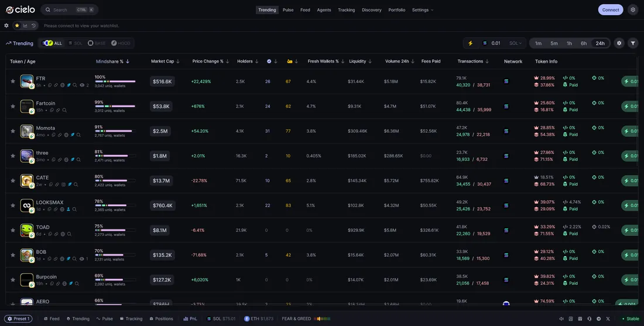Click the X (Twitter) icon in bottom bar
Screen dimensions: 644x326
point(608,318)
